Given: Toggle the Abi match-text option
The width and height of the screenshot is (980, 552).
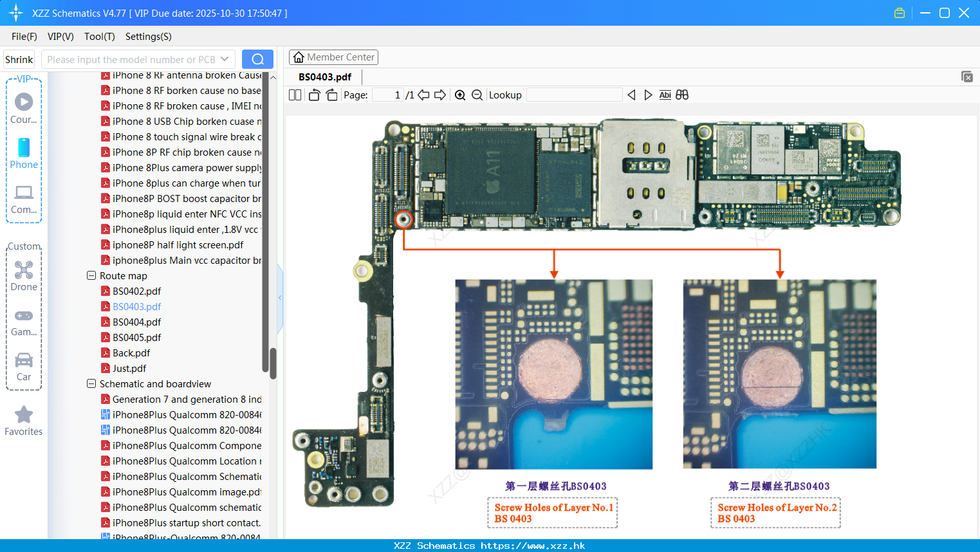Looking at the screenshot, I should [665, 95].
